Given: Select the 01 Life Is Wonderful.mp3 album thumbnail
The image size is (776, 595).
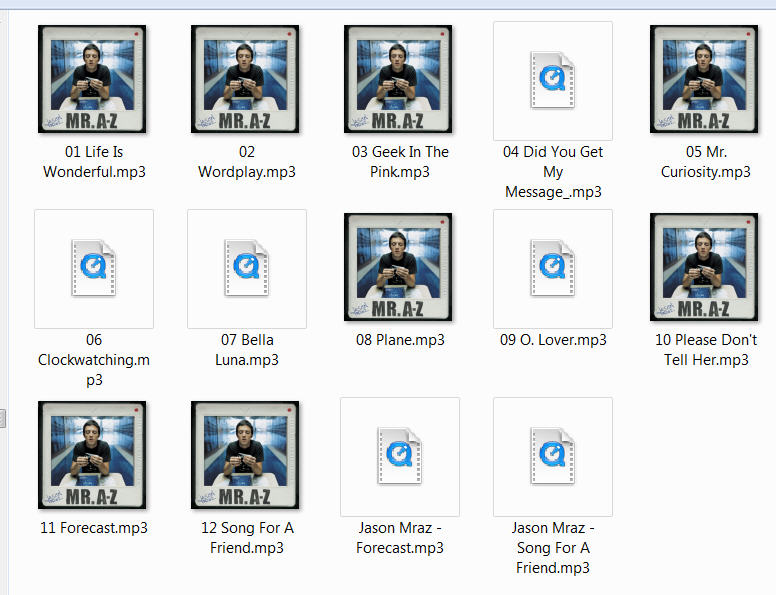Looking at the screenshot, I should pos(92,79).
